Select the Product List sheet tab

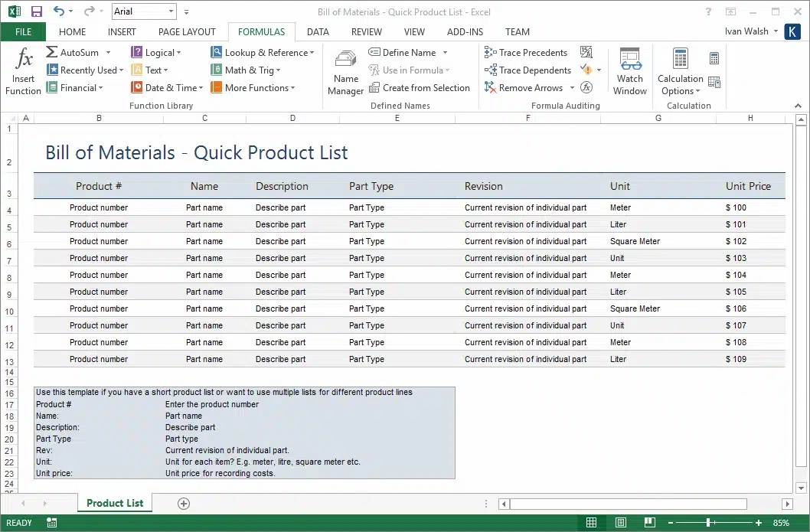[x=115, y=503]
